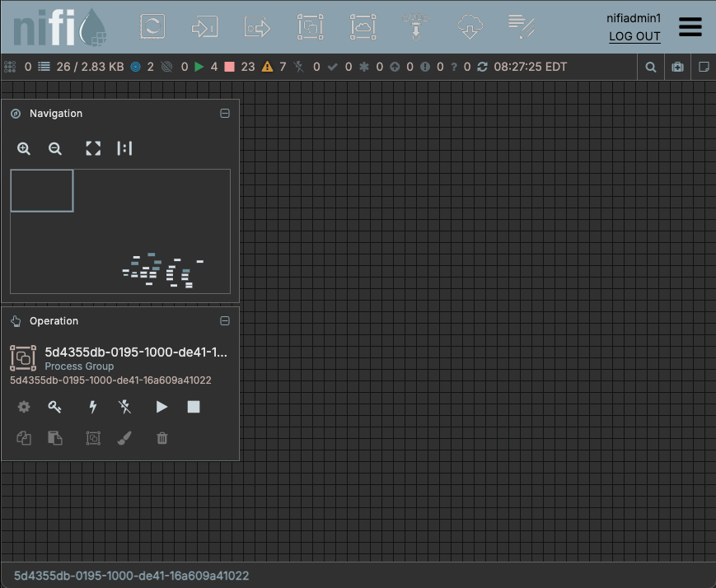Open the change color brush tool

coord(124,438)
